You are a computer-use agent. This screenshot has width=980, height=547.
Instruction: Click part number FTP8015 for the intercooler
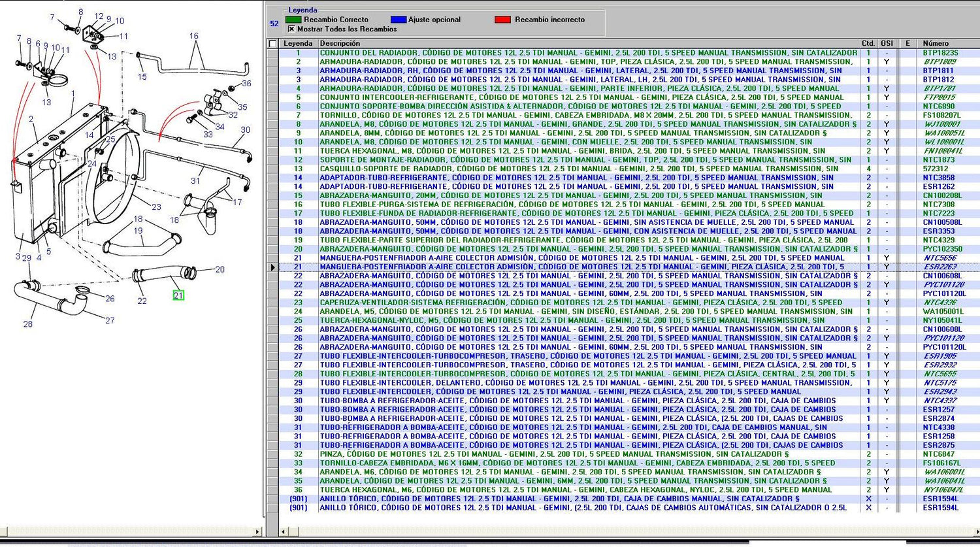click(x=940, y=97)
